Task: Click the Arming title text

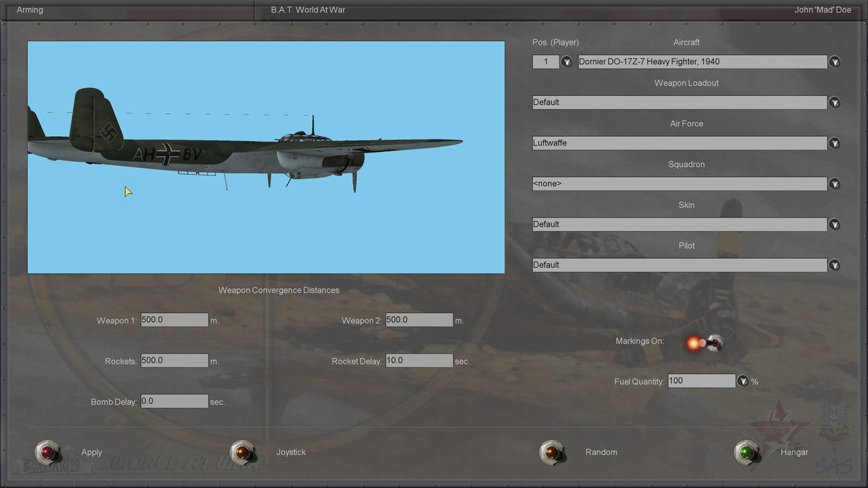Action: [x=30, y=10]
